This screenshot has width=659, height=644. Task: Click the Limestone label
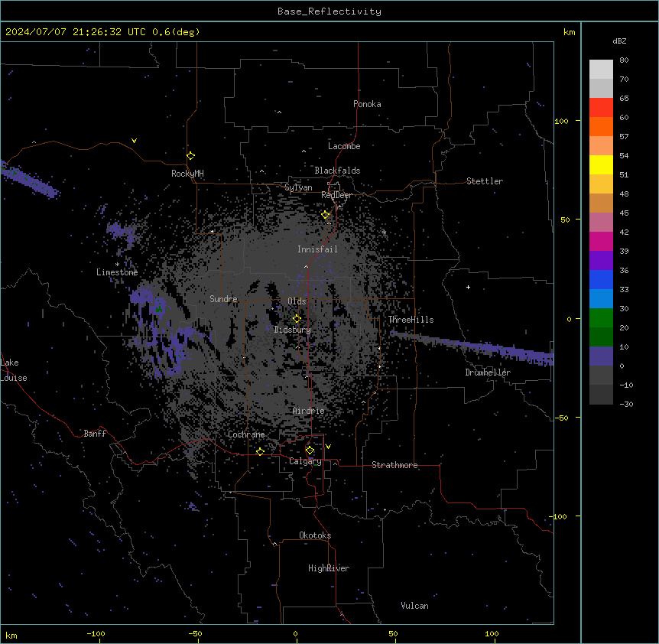(117, 272)
